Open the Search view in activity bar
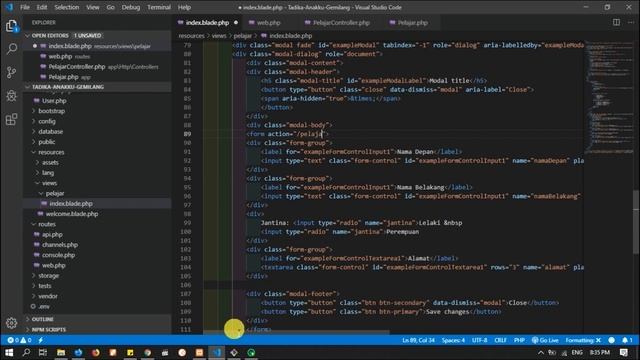The height and width of the screenshot is (360, 640). pyautogui.click(x=11, y=49)
